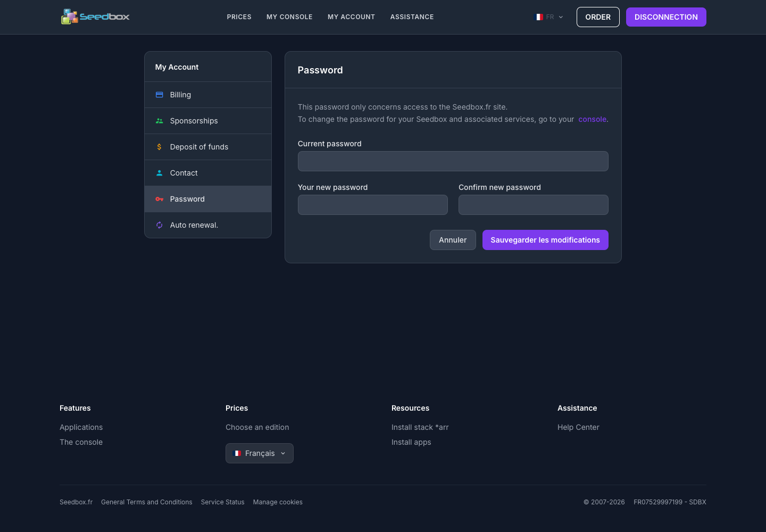The width and height of the screenshot is (766, 532).
Task: Click the ORDER button
Action: (x=598, y=17)
